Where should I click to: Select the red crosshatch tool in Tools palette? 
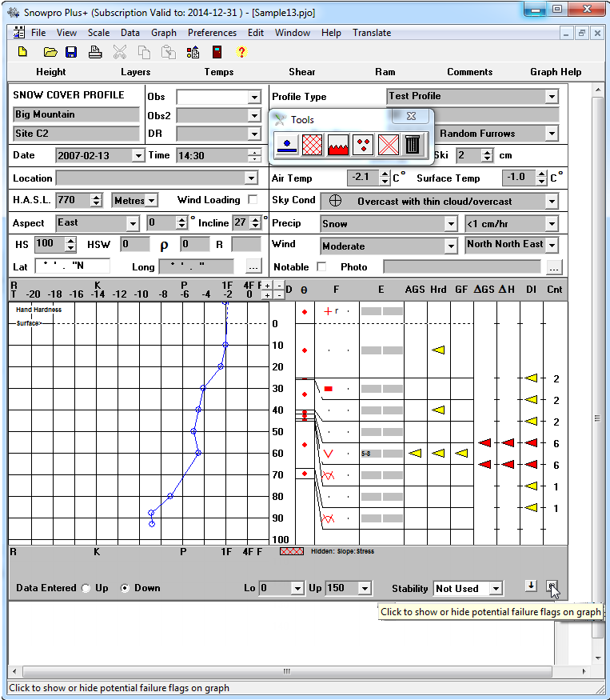click(313, 144)
